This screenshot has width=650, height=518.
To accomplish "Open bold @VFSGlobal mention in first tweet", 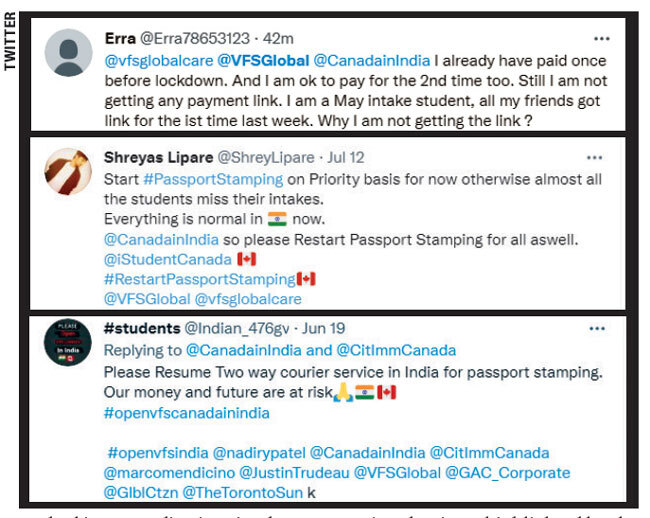I will 263,61.
